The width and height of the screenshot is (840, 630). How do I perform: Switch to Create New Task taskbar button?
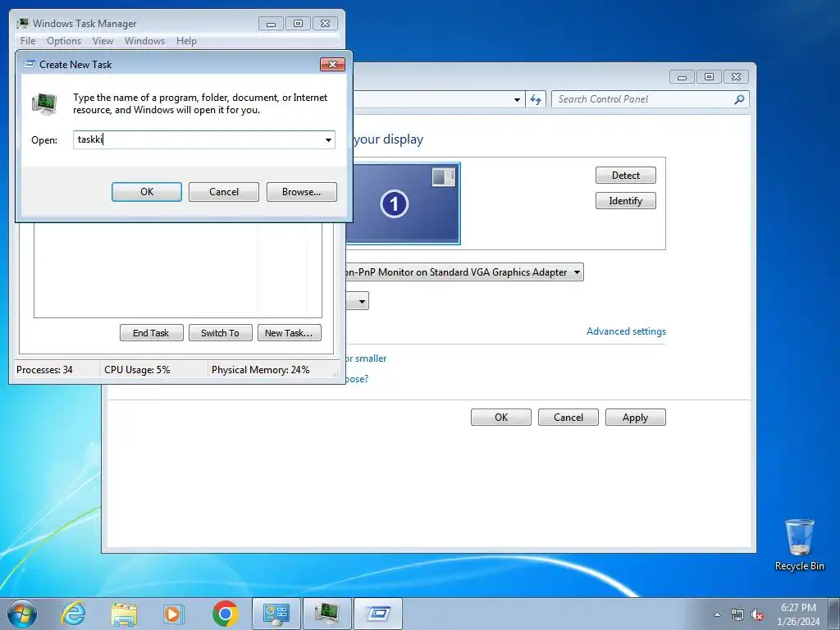coord(377,614)
